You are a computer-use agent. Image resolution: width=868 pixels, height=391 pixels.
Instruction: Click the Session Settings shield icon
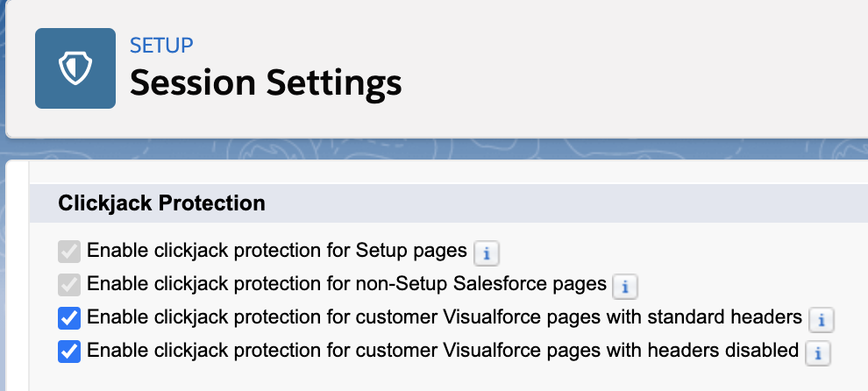[75, 68]
